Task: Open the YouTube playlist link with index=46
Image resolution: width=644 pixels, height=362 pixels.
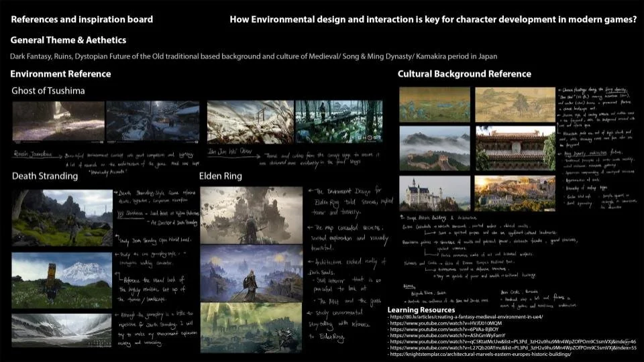Action: click(x=513, y=341)
